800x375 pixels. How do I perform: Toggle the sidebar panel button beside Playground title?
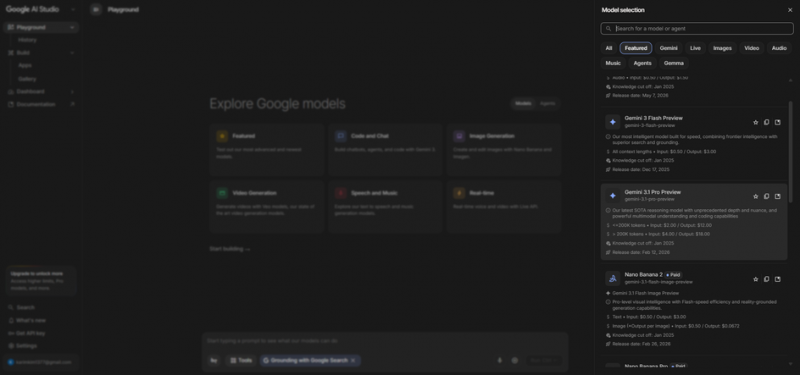[96, 10]
